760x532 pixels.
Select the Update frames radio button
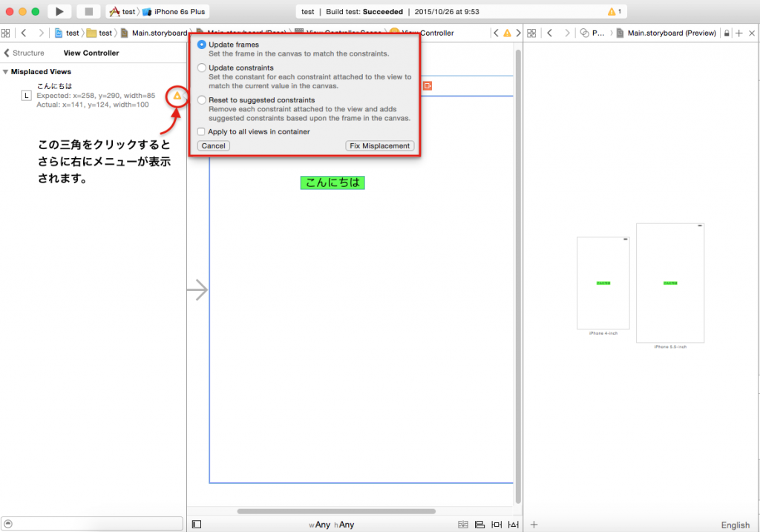tap(202, 45)
